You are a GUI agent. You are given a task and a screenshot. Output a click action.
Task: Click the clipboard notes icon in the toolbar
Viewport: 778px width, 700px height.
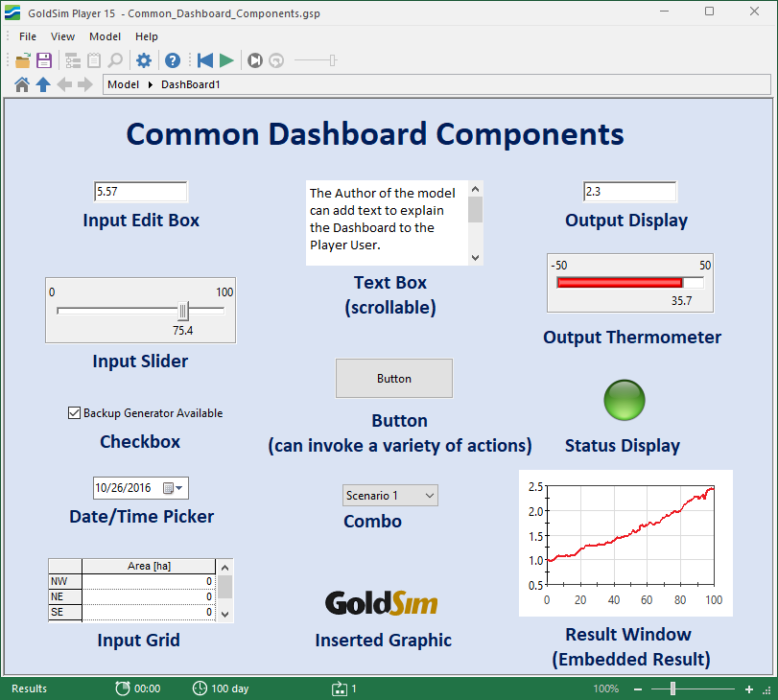pyautogui.click(x=94, y=60)
